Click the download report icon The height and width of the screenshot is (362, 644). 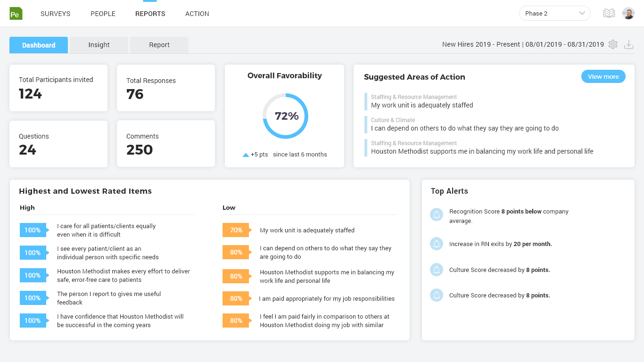628,44
